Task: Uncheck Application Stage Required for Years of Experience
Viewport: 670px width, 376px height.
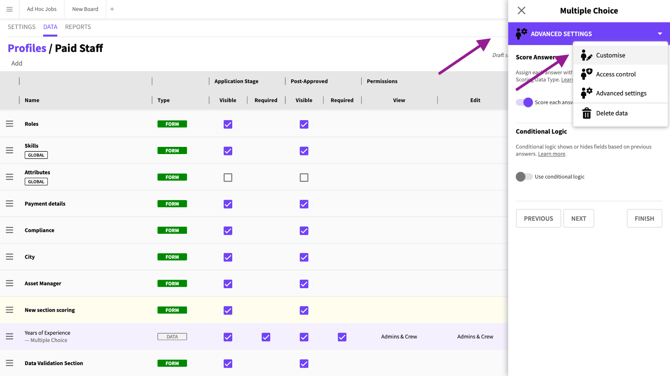Action: coord(266,337)
